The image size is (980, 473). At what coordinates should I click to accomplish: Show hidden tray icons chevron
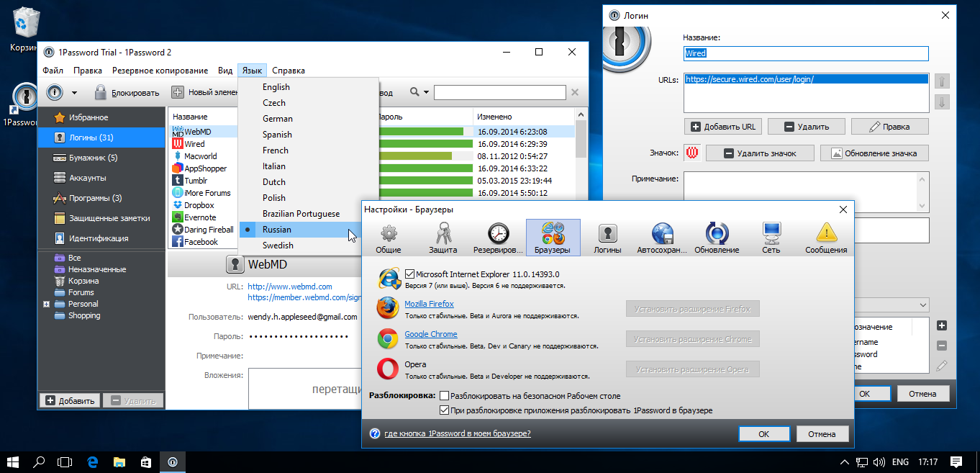[x=845, y=461]
